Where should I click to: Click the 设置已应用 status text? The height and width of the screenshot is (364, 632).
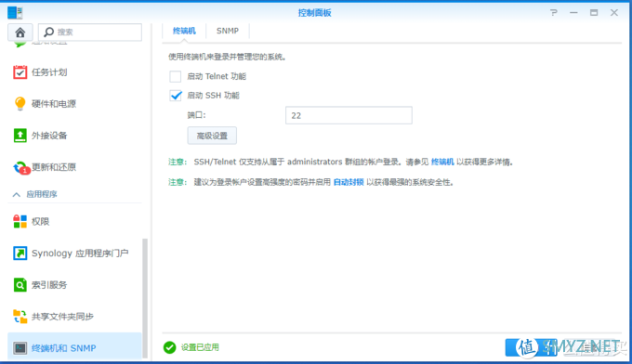(x=200, y=347)
